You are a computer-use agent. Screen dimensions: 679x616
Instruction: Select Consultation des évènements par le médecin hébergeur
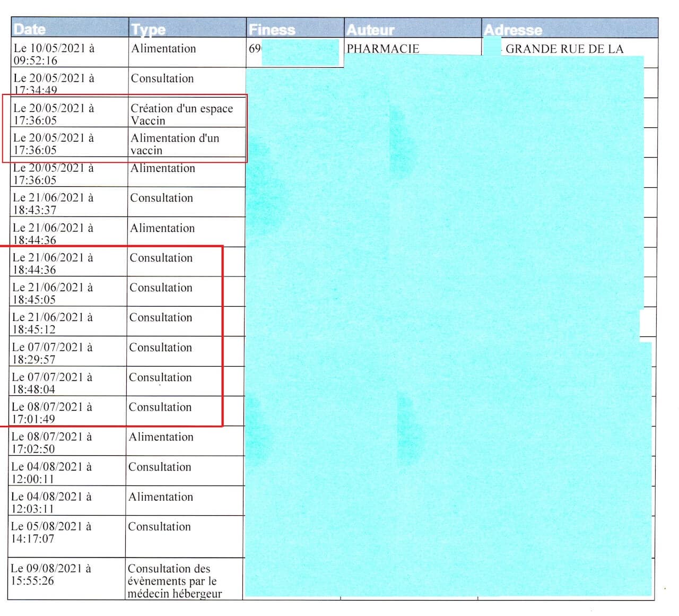point(174,581)
